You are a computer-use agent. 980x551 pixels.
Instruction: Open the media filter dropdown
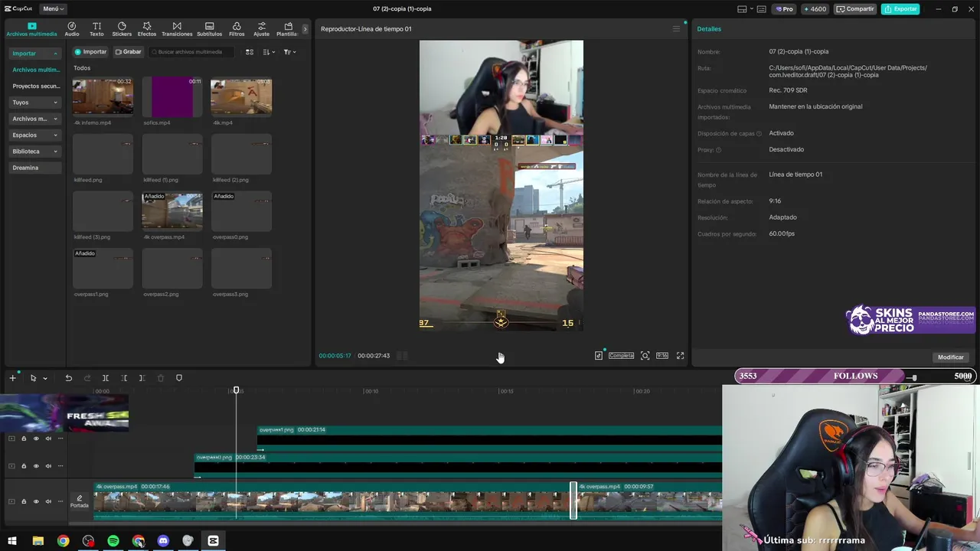(x=289, y=52)
